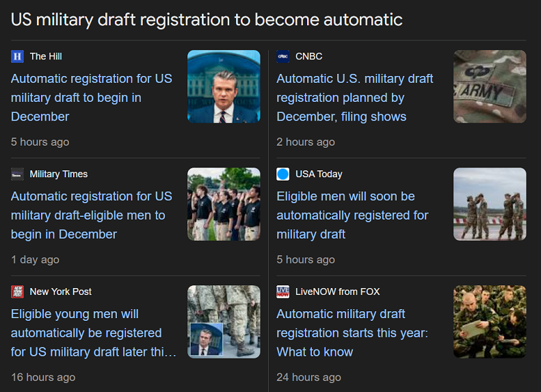This screenshot has height=392, width=541.
Task: Click '5 hours ago' timestamp under USA Today
Action: click(x=306, y=259)
